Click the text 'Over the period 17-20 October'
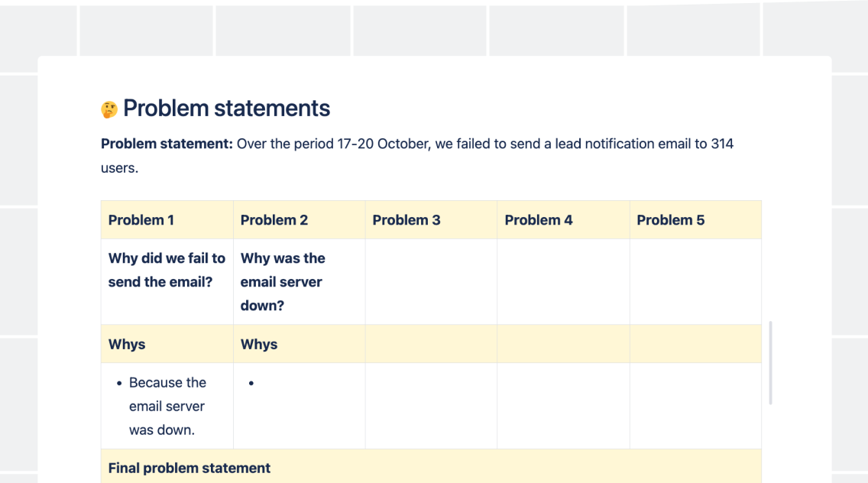This screenshot has height=483, width=868. pyautogui.click(x=334, y=144)
